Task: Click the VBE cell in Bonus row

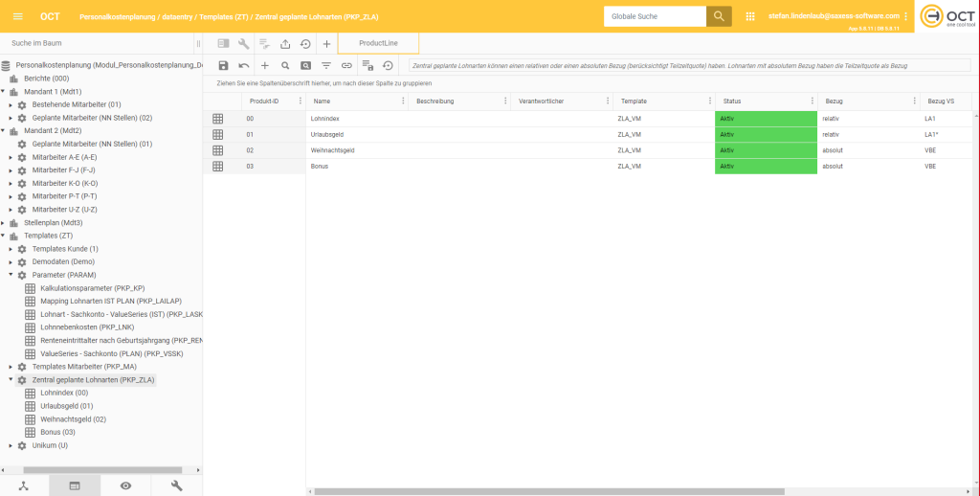Action: 946,167
